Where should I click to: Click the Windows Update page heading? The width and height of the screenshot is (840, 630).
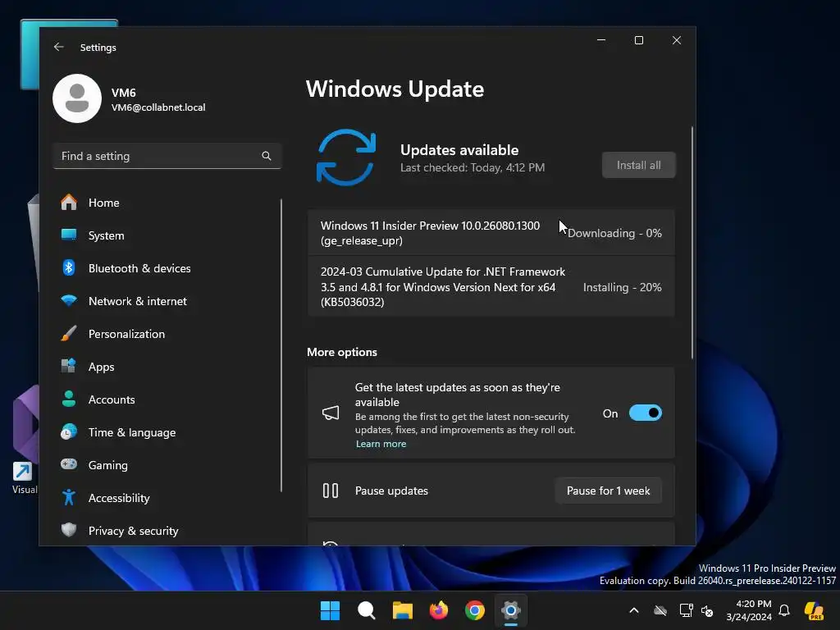pos(395,89)
